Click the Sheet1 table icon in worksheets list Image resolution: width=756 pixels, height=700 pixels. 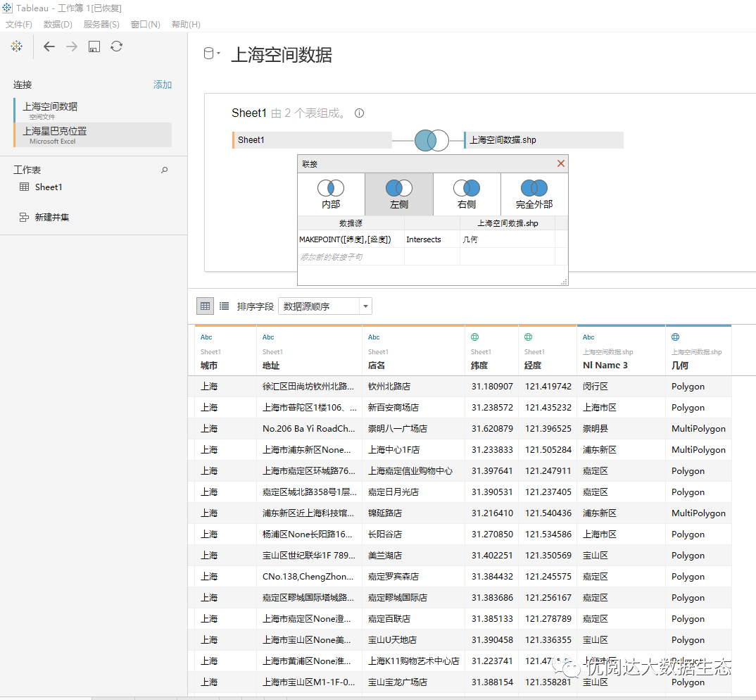tap(24, 187)
